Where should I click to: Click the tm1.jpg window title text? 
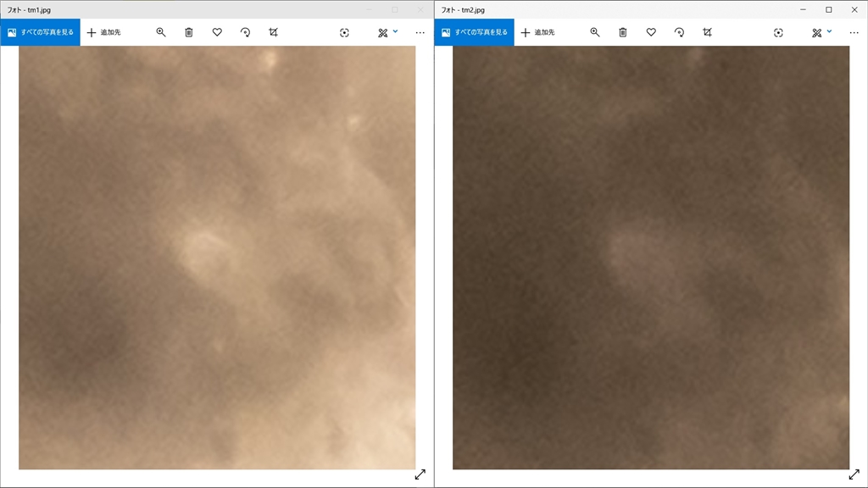tap(29, 10)
